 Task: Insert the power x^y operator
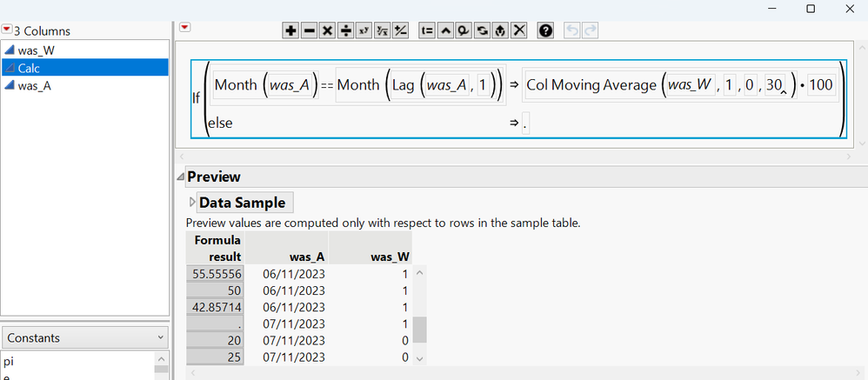[x=364, y=30]
